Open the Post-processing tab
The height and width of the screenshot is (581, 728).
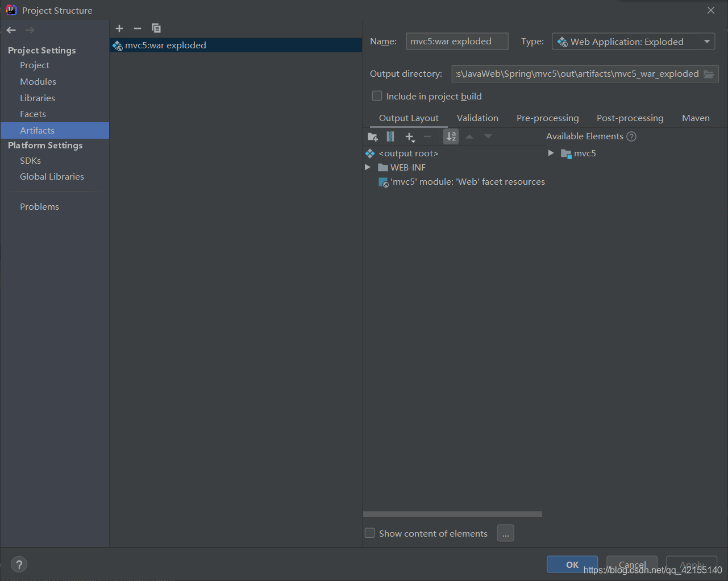click(x=630, y=118)
